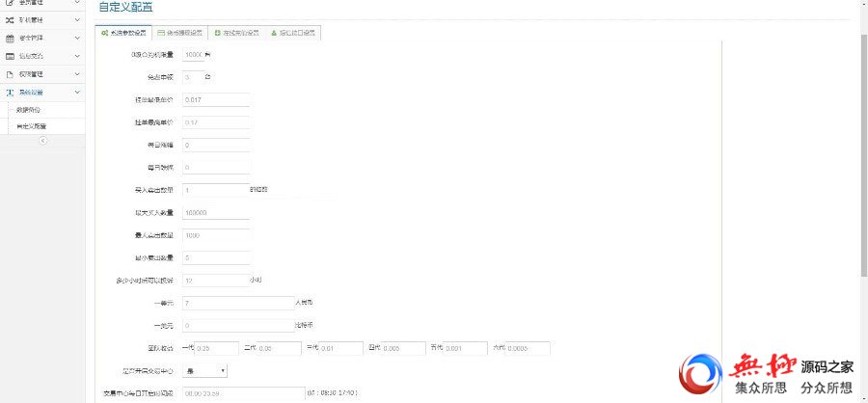The width and height of the screenshot is (868, 403).
Task: Click the calendar icon in the sidebar
Action: click(x=10, y=38)
